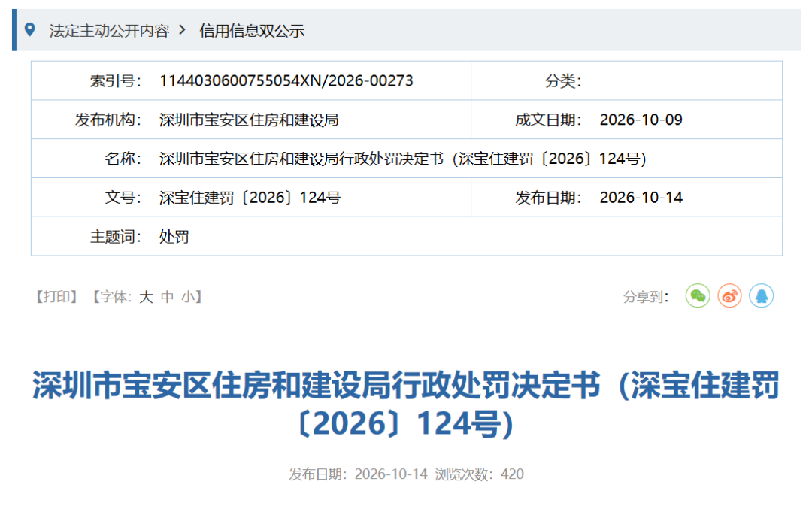Viewport: 812px width, 509px height.
Task: Share the page via QQ icon
Action: 761,296
